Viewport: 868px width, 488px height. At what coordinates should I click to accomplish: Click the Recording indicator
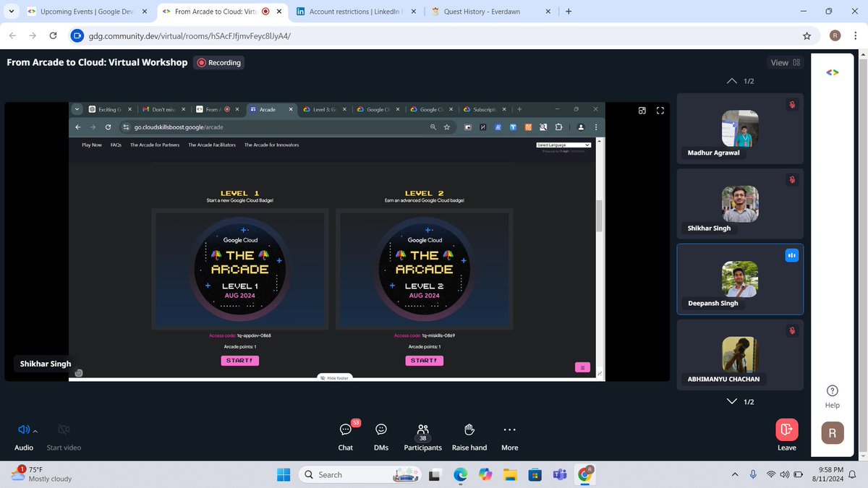pyautogui.click(x=219, y=63)
